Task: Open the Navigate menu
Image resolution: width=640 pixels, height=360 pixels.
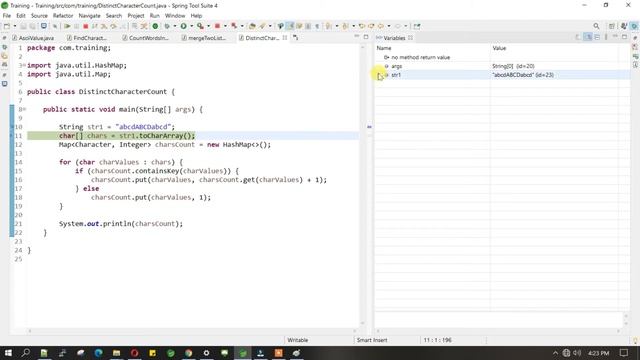Action: (x=89, y=16)
